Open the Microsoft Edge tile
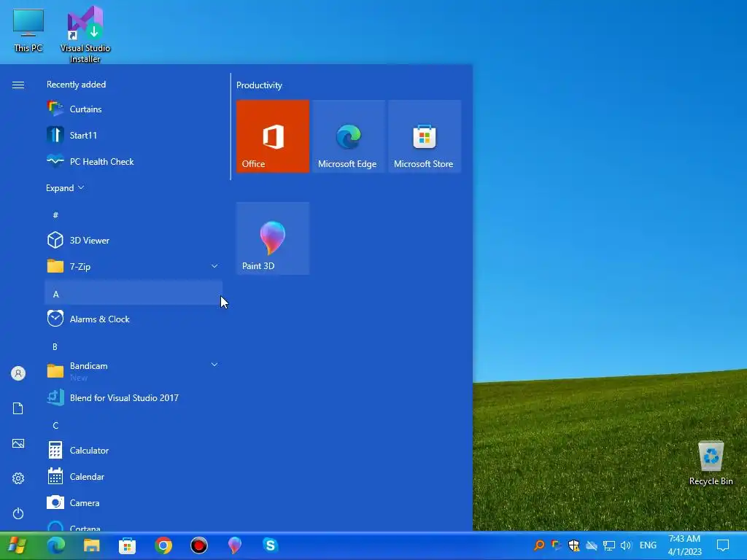This screenshot has width=747, height=560. 348,136
